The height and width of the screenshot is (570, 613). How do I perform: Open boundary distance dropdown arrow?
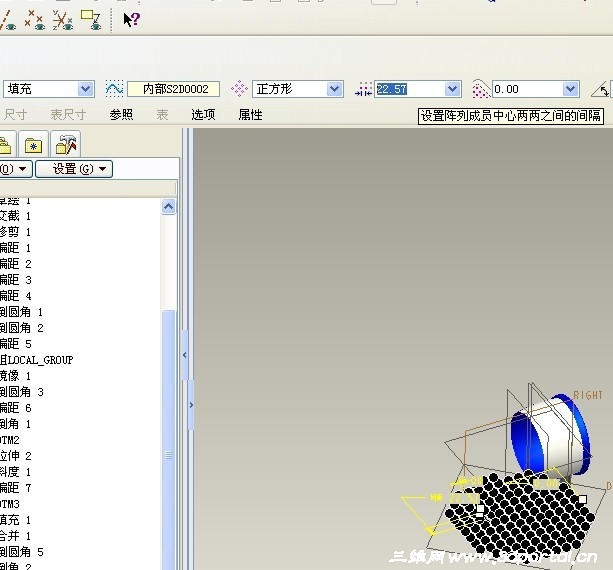571,89
